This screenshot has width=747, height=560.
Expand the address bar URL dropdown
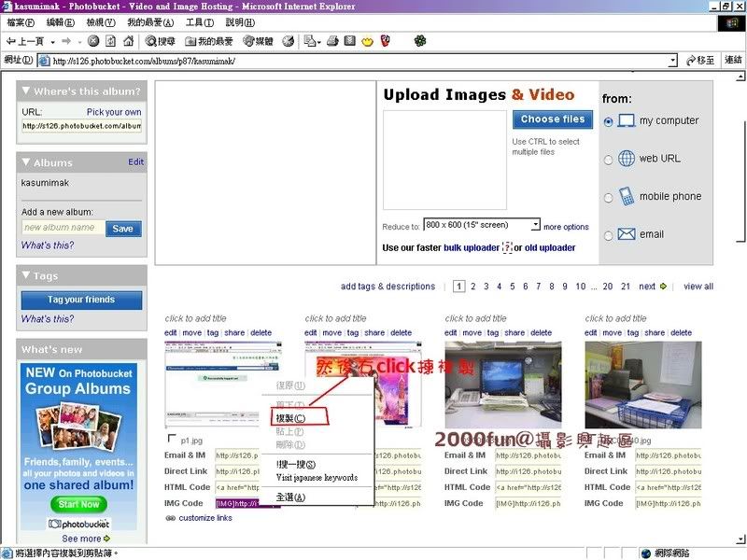672,61
